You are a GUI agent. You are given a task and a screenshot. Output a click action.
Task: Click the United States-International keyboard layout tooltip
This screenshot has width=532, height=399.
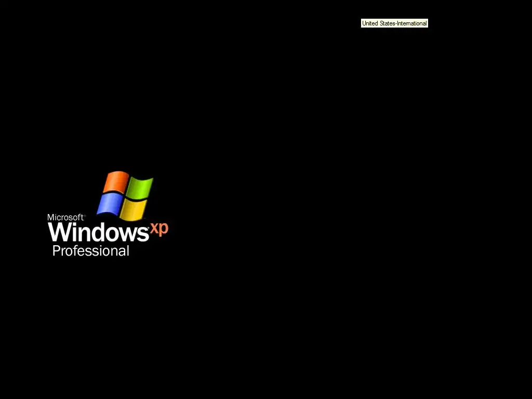coord(394,23)
